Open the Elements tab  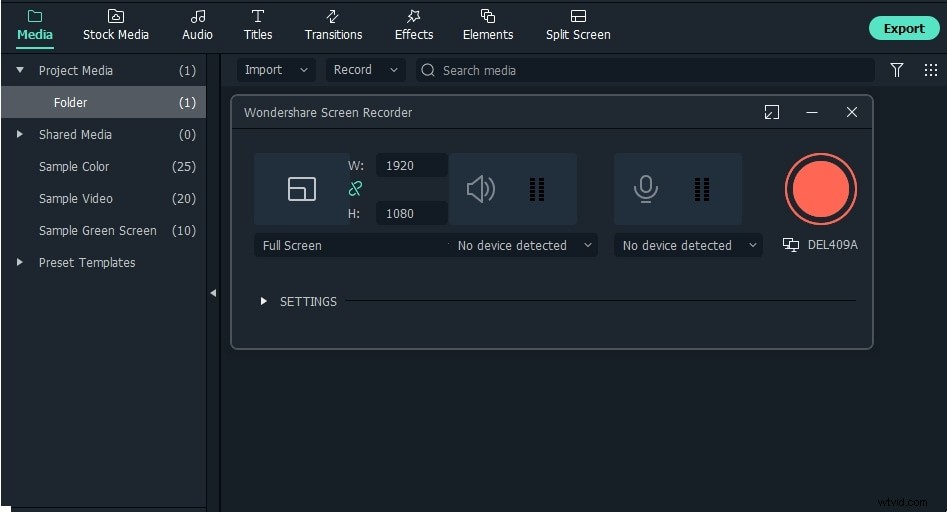(487, 25)
